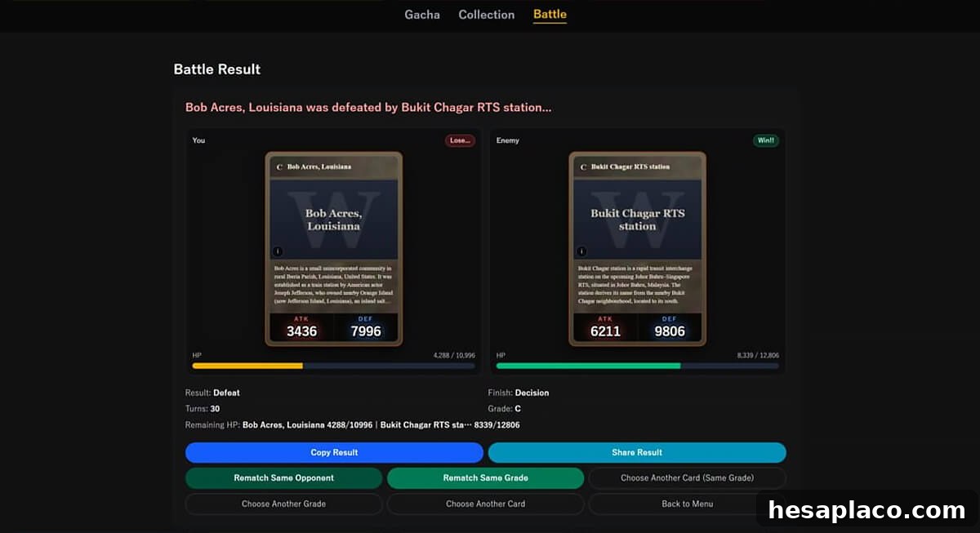Go Back to Menu
This screenshot has width=980, height=533.
pos(687,504)
